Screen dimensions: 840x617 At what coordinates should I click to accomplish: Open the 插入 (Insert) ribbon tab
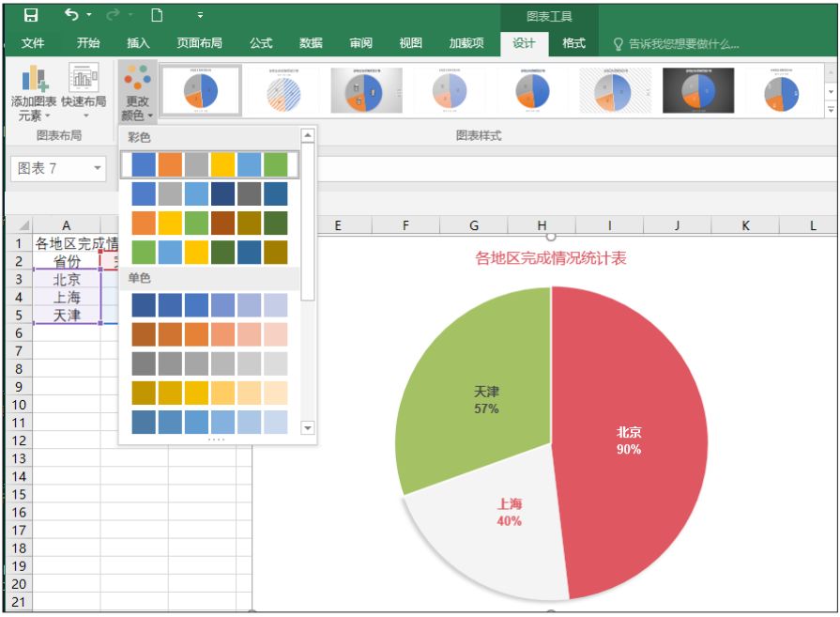[138, 43]
